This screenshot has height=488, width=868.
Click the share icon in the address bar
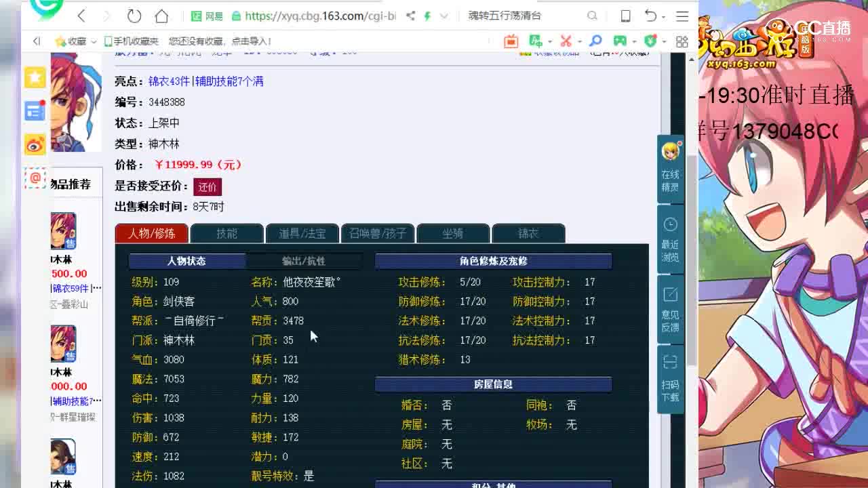(x=410, y=16)
